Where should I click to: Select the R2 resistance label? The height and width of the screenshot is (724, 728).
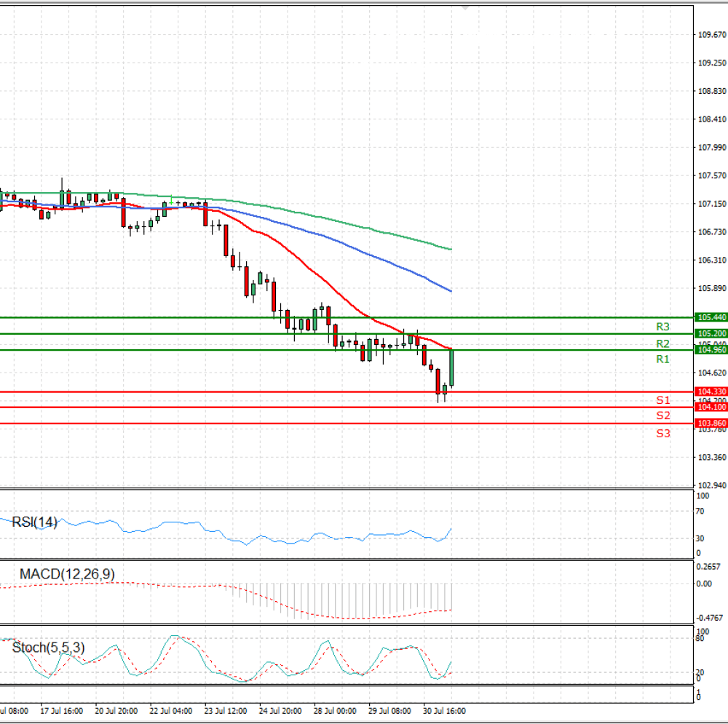662,343
